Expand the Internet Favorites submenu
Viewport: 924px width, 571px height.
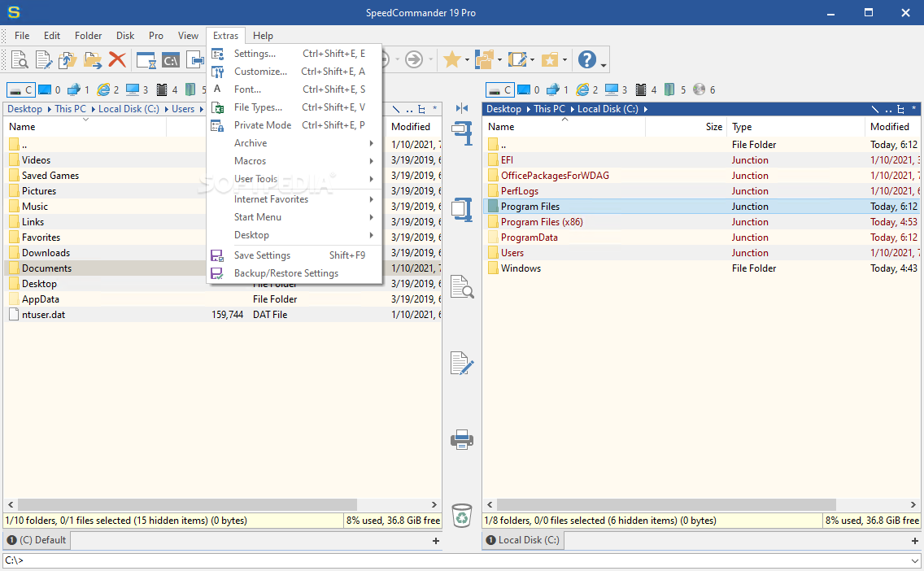tap(294, 199)
